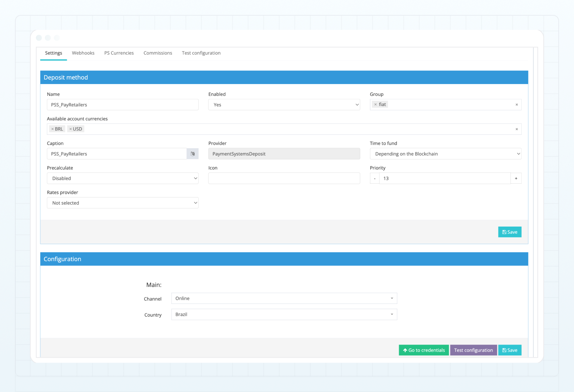574x392 pixels.
Task: Expand the Precalculate dropdown
Action: click(x=123, y=178)
